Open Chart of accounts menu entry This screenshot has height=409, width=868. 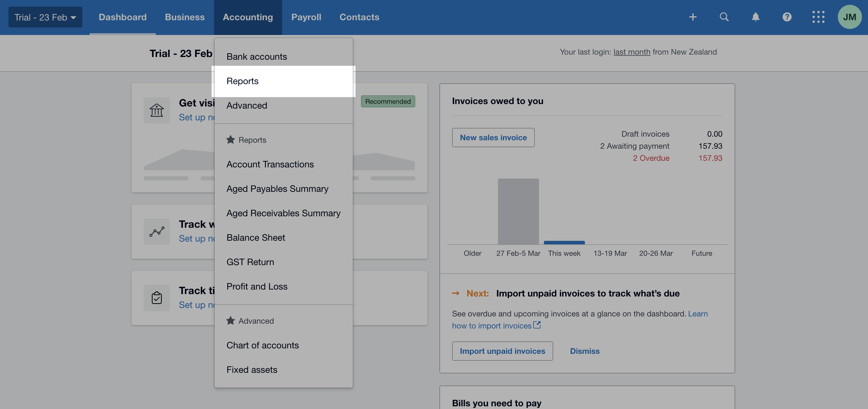pos(263,345)
